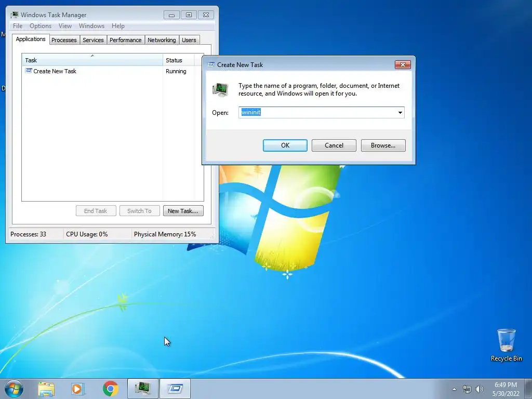Image resolution: width=532 pixels, height=399 pixels.
Task: Click the Physical Memory: 15% status entry
Action: click(x=165, y=234)
